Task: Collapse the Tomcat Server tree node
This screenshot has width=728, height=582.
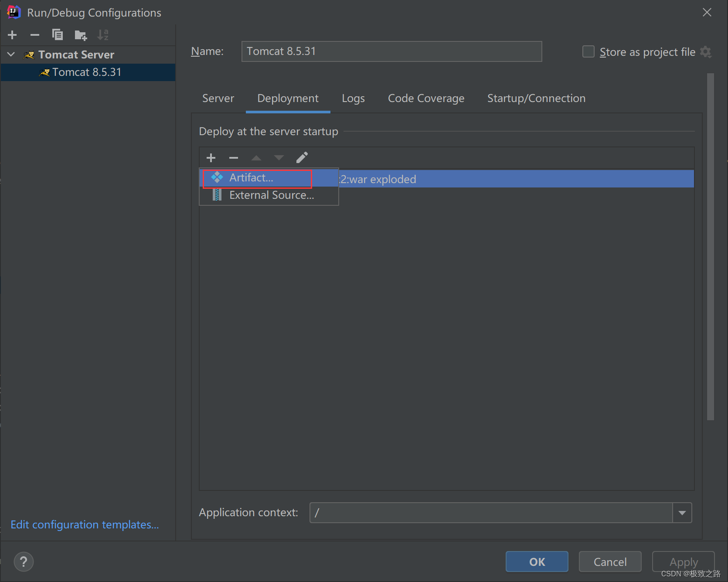Action: point(11,54)
